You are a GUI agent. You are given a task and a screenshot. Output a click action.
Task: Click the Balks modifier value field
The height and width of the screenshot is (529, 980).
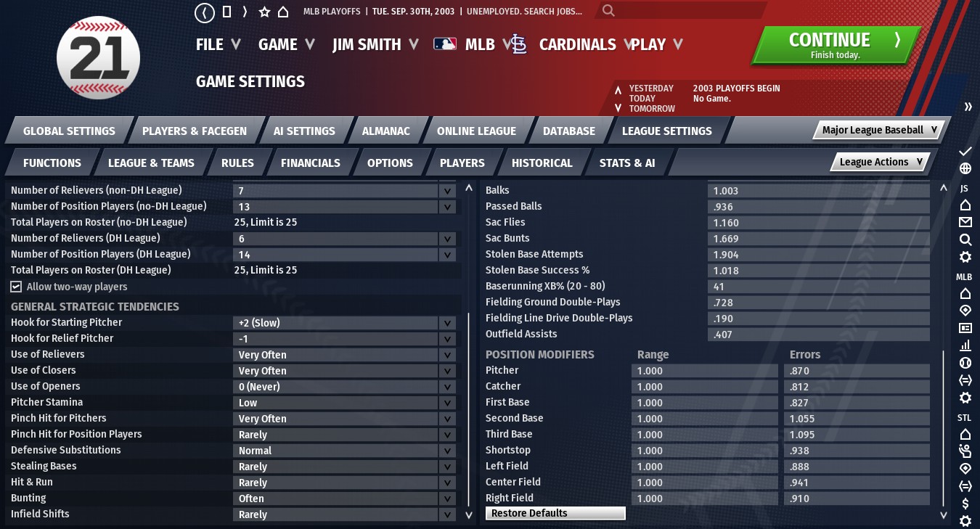tap(819, 191)
